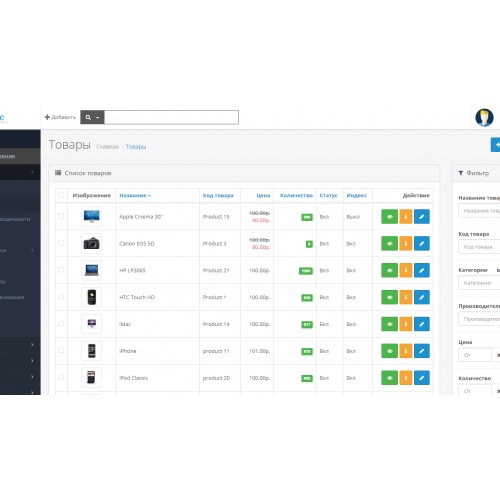Click the Добавить button in top bar

point(60,117)
